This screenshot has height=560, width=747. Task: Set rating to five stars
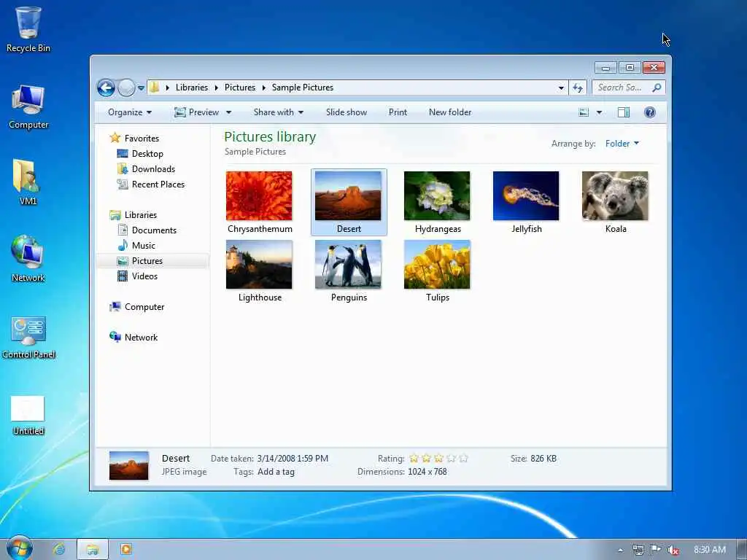[x=463, y=458]
